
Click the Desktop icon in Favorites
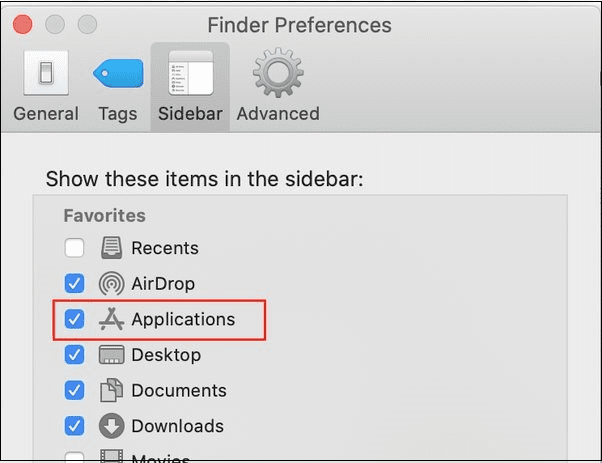click(x=112, y=355)
